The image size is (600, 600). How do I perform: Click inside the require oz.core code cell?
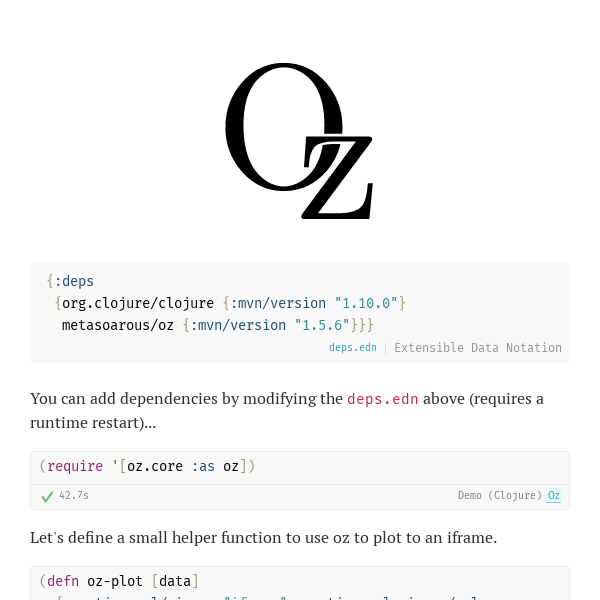300,466
